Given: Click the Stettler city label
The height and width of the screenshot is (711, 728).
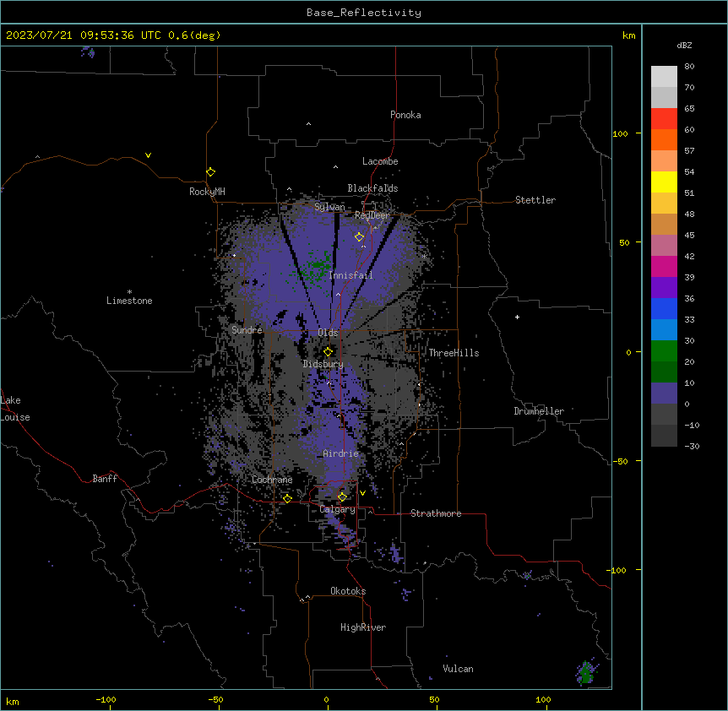Looking at the screenshot, I should click(x=535, y=200).
